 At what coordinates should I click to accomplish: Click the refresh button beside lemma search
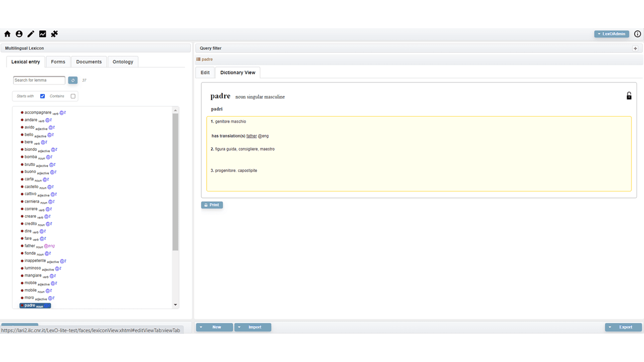[x=73, y=80]
